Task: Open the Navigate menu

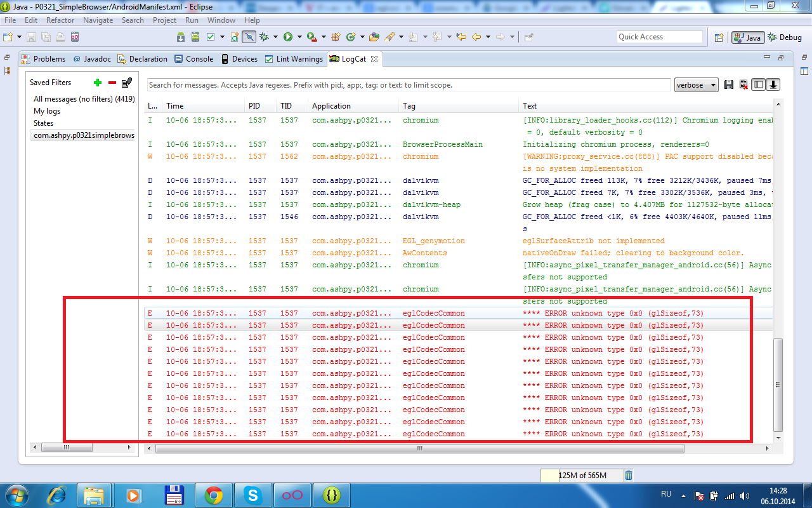Action: click(98, 20)
